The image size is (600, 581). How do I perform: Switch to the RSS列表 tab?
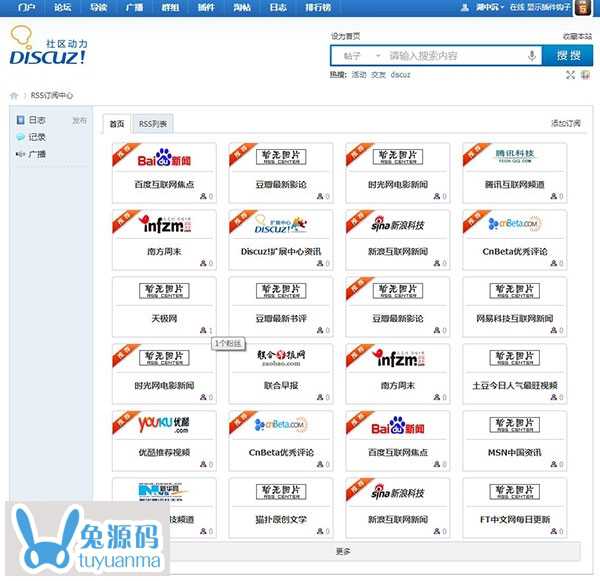pos(153,124)
